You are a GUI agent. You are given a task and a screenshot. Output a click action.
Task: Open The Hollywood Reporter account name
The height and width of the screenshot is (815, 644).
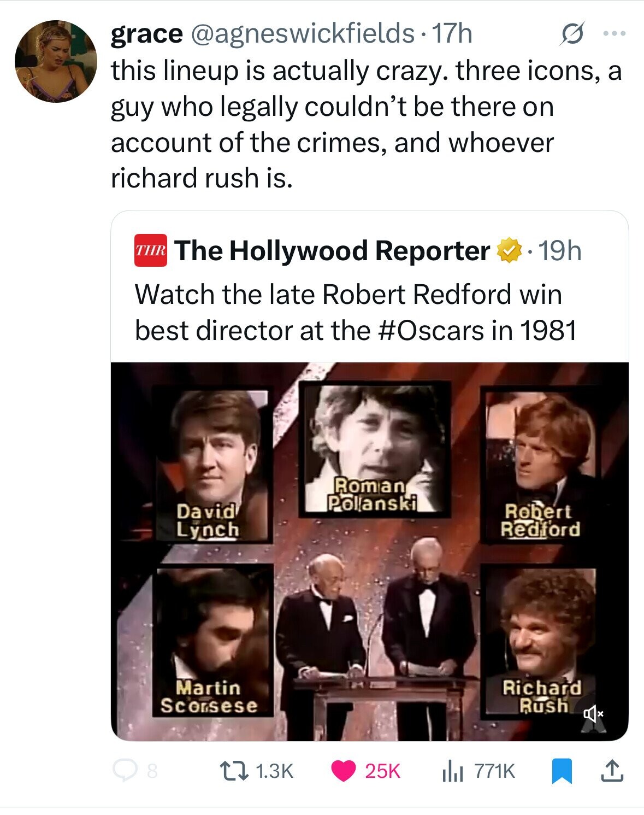[x=332, y=251]
